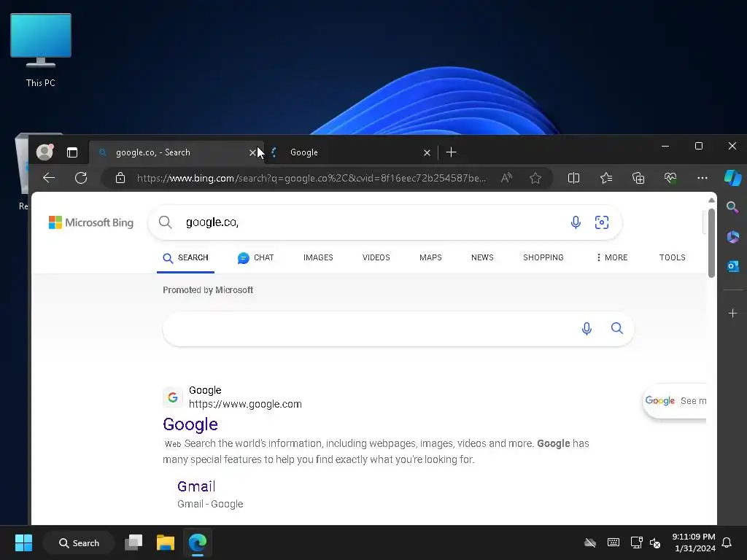Viewport: 747px width, 560px height.
Task: Open the Google result title link
Action: coord(190,424)
